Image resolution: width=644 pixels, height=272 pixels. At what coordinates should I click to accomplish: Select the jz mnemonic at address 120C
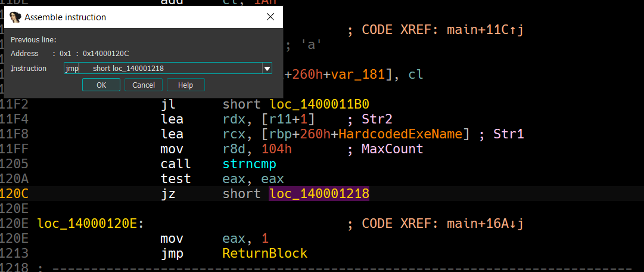click(x=168, y=194)
